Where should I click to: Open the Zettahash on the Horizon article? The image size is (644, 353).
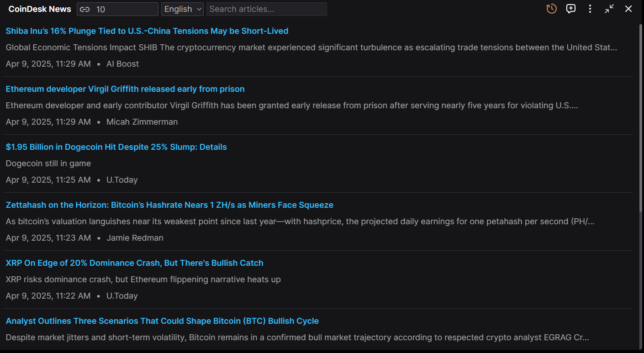169,205
